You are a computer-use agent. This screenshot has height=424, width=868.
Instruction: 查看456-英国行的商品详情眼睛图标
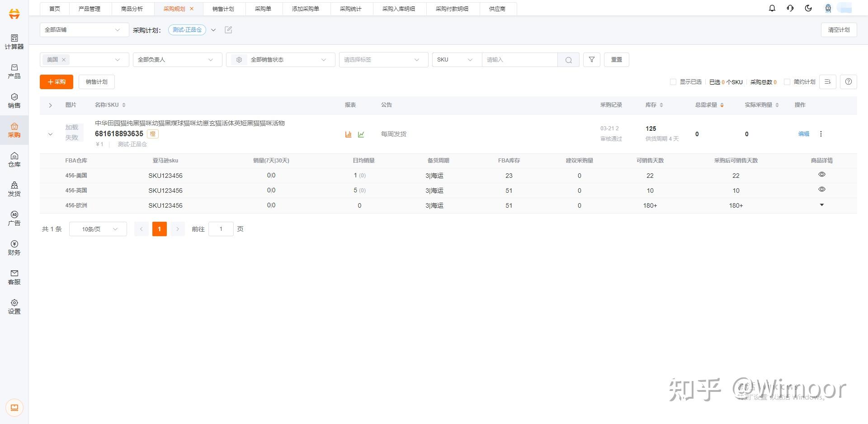click(x=821, y=189)
